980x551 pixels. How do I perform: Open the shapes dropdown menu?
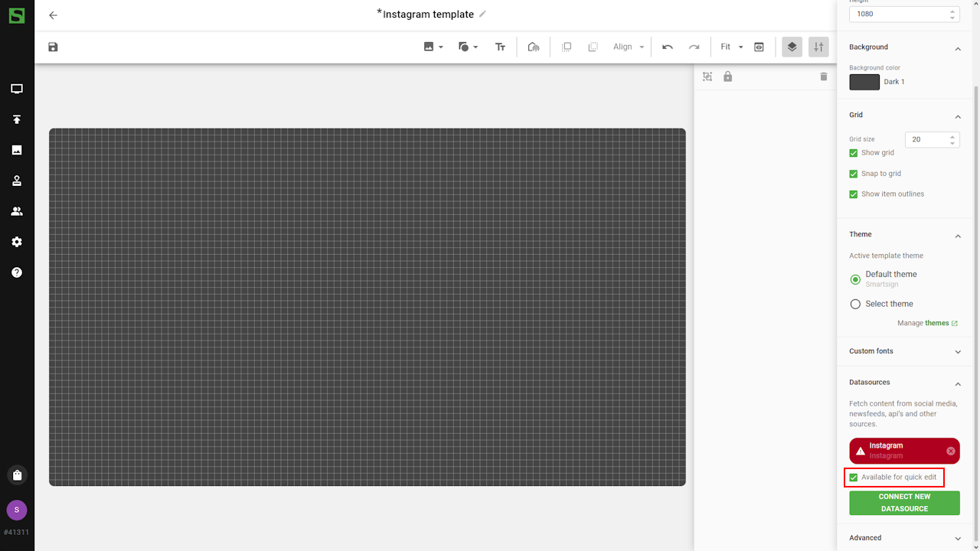click(468, 47)
